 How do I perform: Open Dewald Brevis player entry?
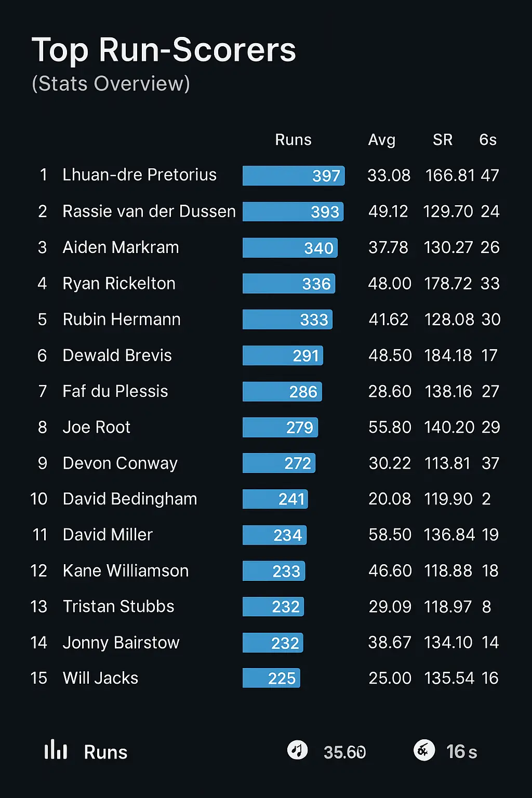(x=117, y=355)
